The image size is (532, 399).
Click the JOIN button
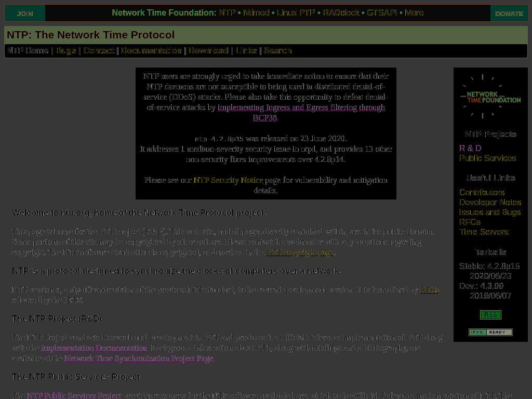[25, 14]
